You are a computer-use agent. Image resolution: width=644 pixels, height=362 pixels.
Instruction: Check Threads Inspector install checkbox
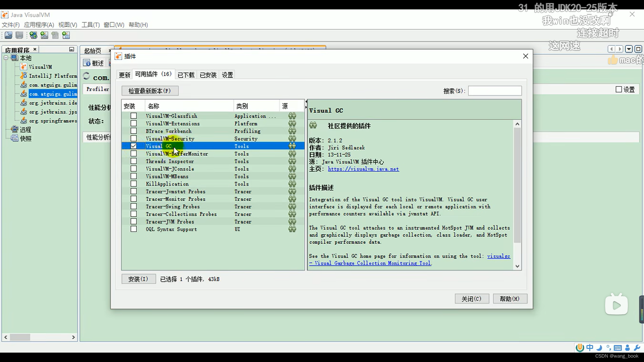click(133, 161)
